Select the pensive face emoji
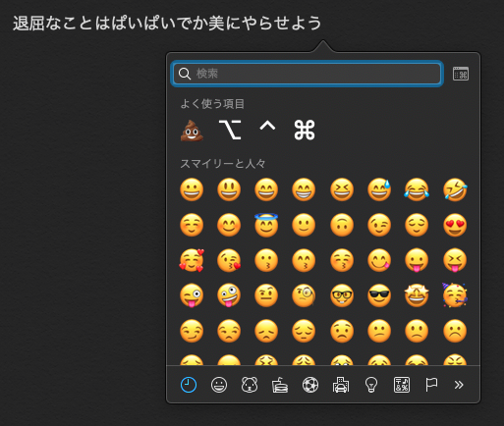Screen dimensions: 504x426 coord(304,331)
